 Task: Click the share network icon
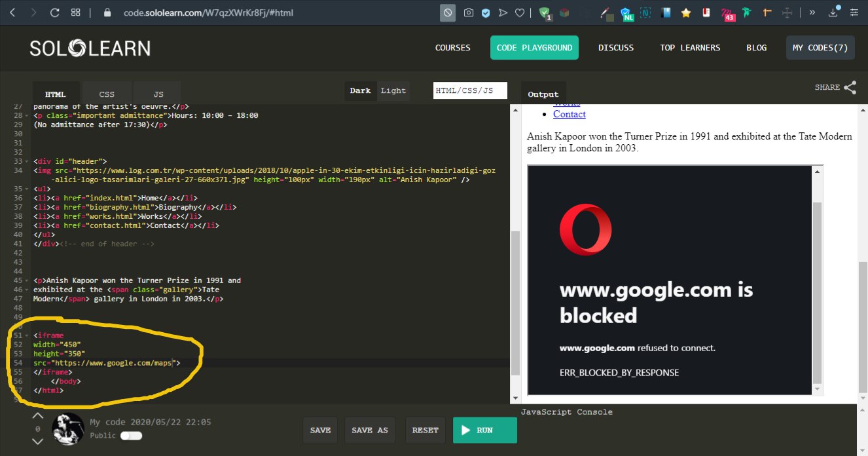850,87
